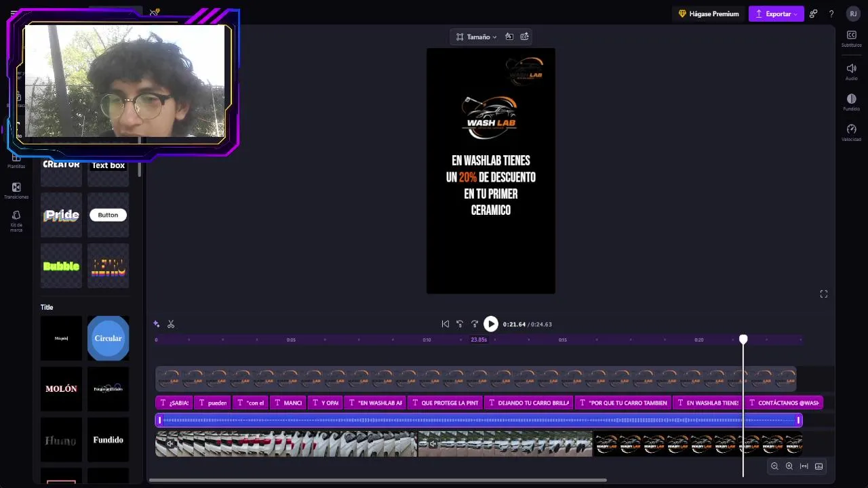Click the 0:15 mark on timeline ruler
Viewport: 868px width, 488px height.
point(563,340)
